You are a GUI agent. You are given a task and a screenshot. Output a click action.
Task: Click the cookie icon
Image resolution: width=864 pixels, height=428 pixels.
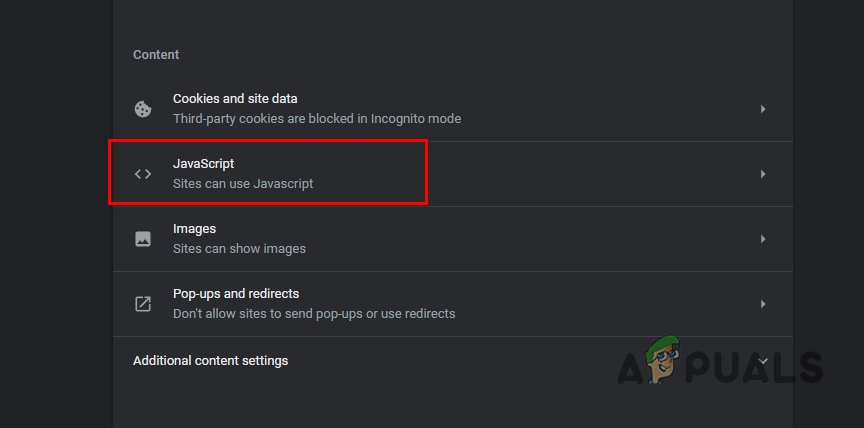[143, 109]
